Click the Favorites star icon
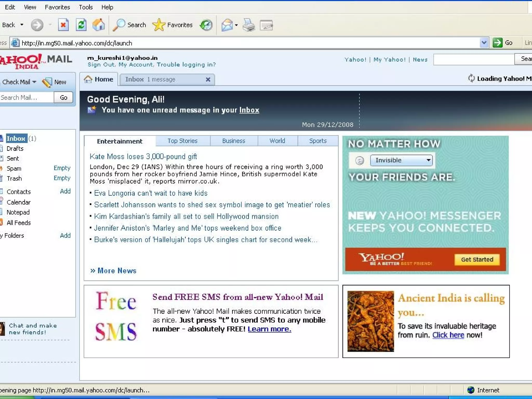Image resolution: width=532 pixels, height=399 pixels. (159, 25)
